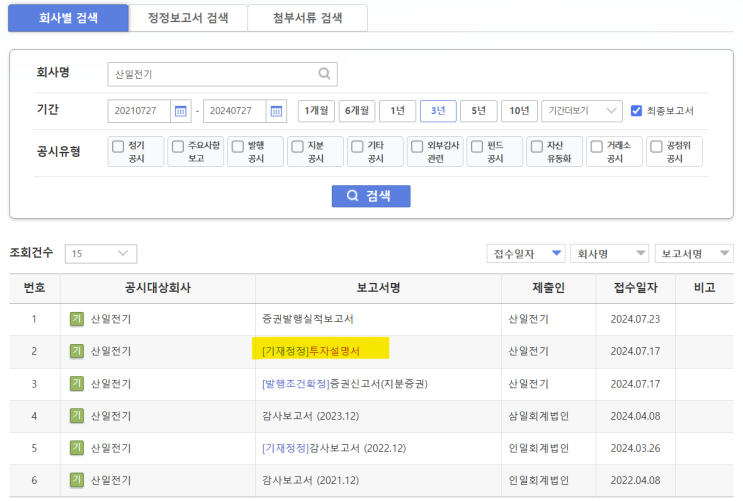
Task: Open 감사보고서 (2023.12) report
Action: point(310,416)
